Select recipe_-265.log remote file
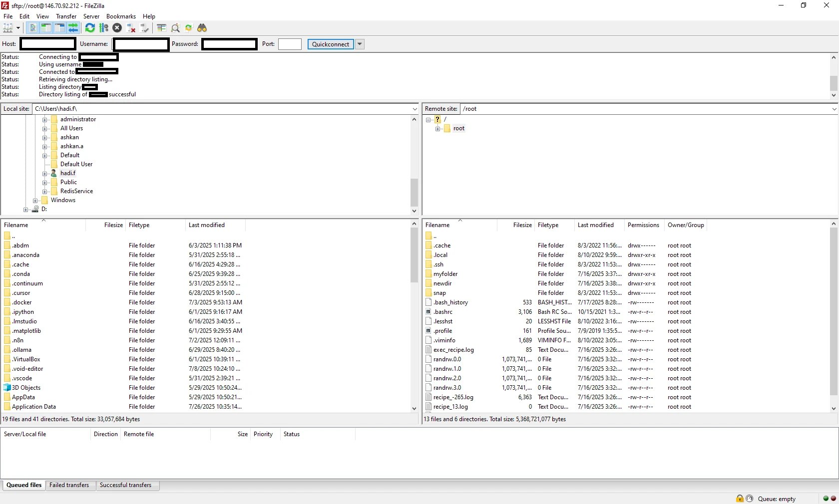This screenshot has width=839, height=504. click(x=453, y=397)
